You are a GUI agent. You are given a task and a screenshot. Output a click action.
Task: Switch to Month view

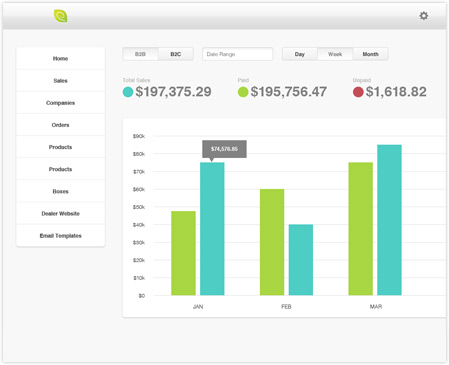pos(370,54)
